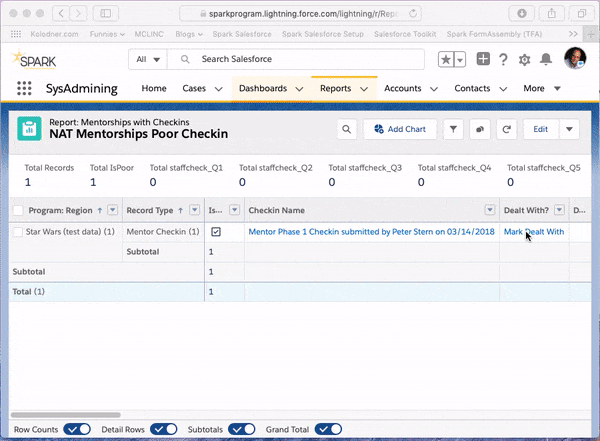Expand the Contacts tab chevron
Viewport: 600px width, 441px height.
coord(503,89)
